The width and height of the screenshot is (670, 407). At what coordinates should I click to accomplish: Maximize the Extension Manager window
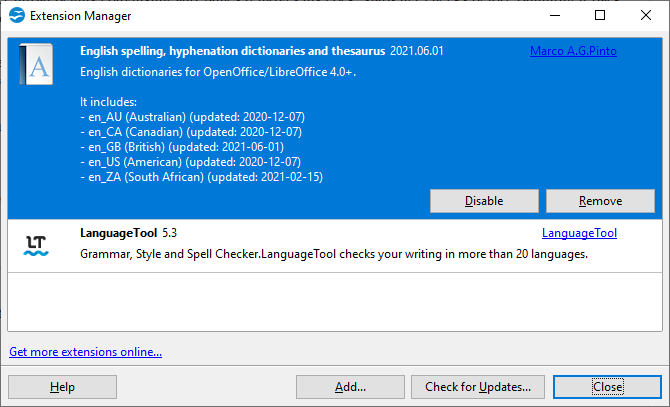coord(599,16)
